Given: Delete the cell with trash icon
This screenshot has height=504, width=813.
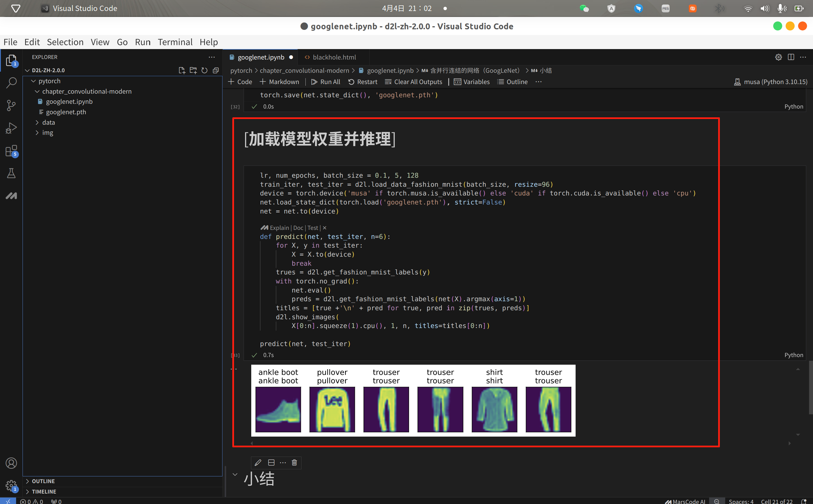Looking at the screenshot, I should (294, 462).
